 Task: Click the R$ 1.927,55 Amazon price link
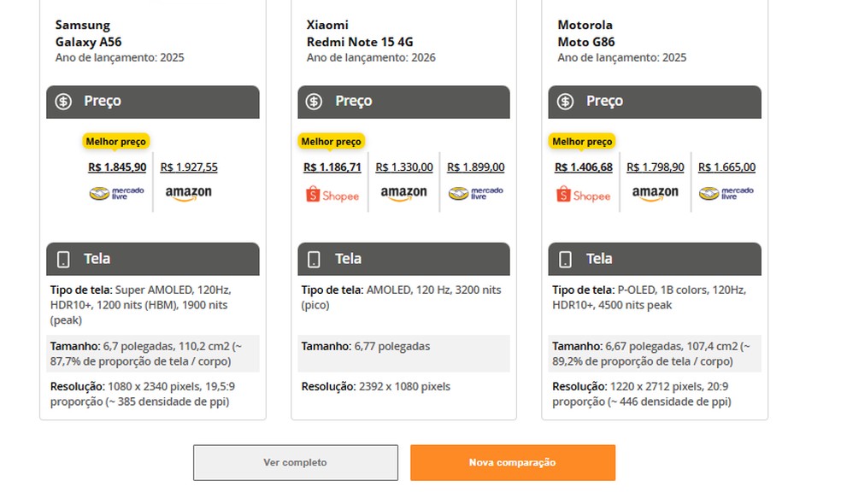coord(190,167)
